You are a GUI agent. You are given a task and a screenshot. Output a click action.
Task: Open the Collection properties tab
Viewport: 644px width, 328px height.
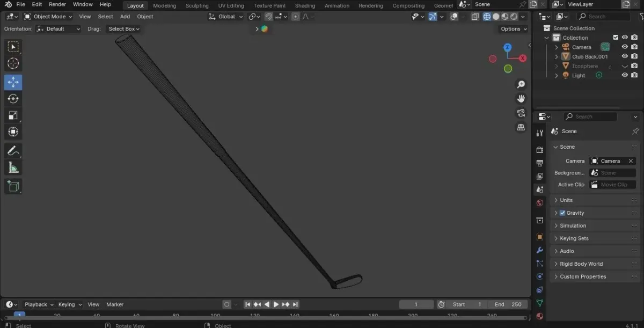coord(540,220)
